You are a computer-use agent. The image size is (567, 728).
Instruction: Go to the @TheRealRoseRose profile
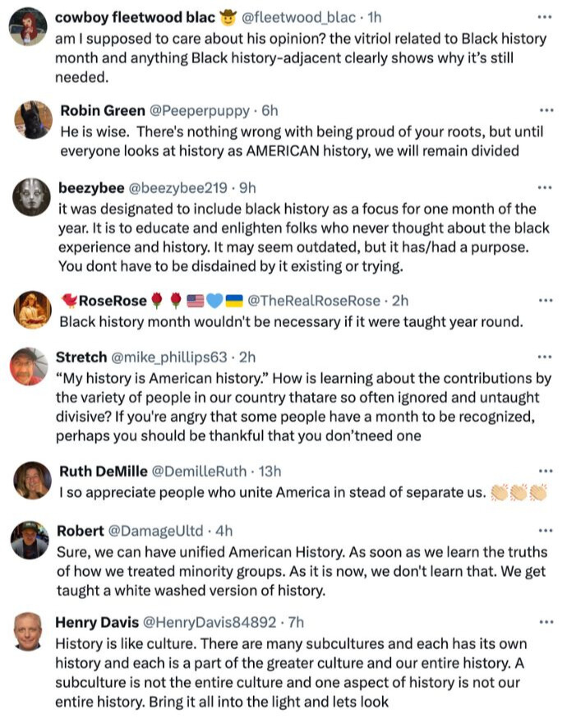click(314, 301)
